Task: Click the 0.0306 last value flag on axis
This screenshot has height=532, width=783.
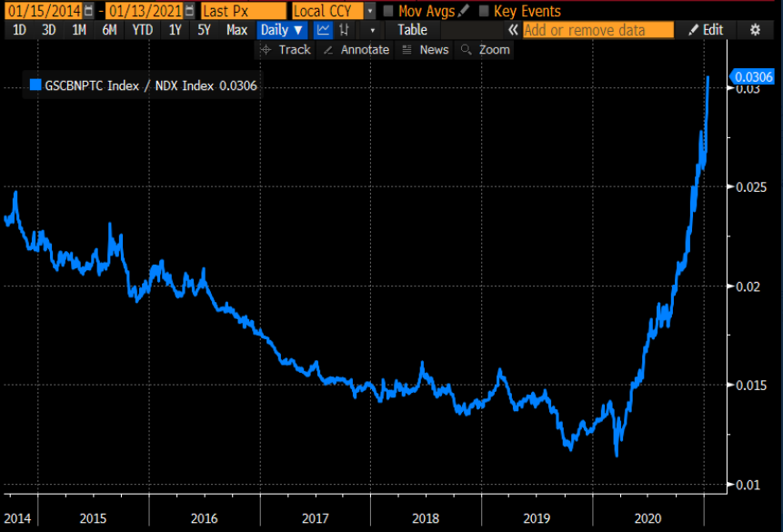Action: click(753, 77)
